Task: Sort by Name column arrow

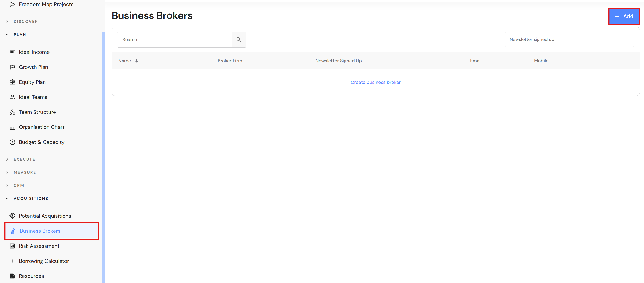Action: pos(136,61)
